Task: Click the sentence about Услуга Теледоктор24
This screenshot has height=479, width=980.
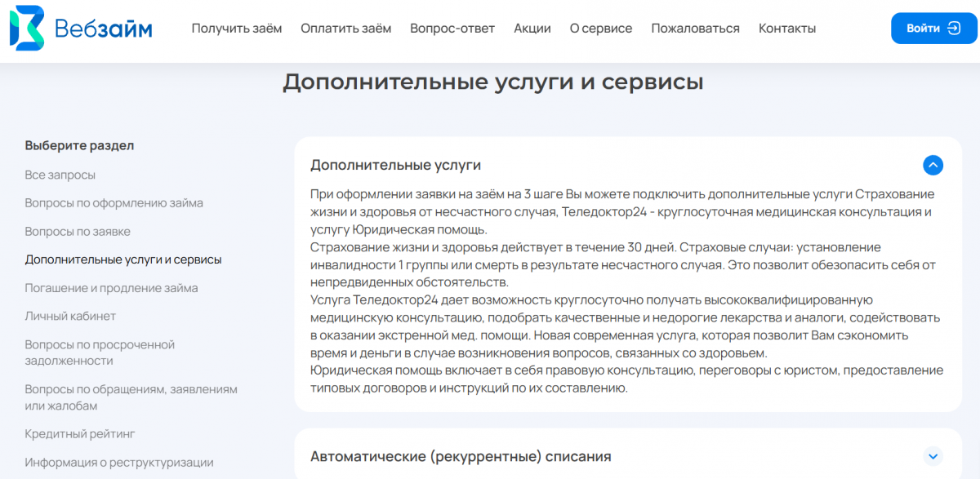Action: tap(625, 326)
